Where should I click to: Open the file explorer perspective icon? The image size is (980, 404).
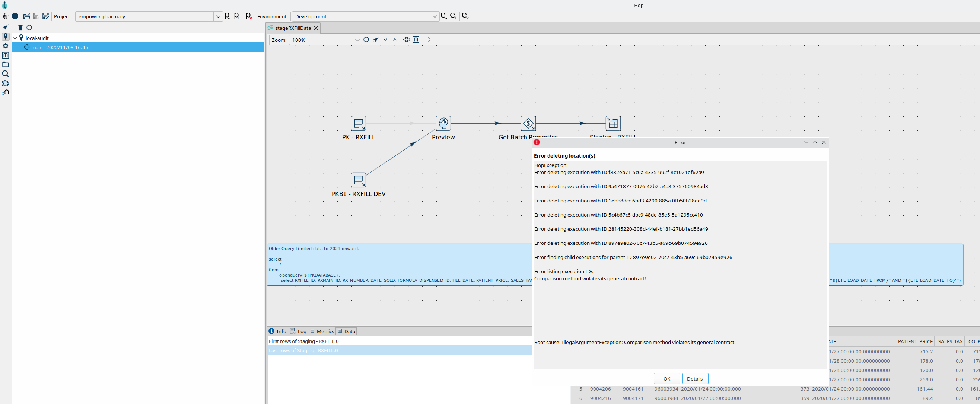[x=5, y=65]
